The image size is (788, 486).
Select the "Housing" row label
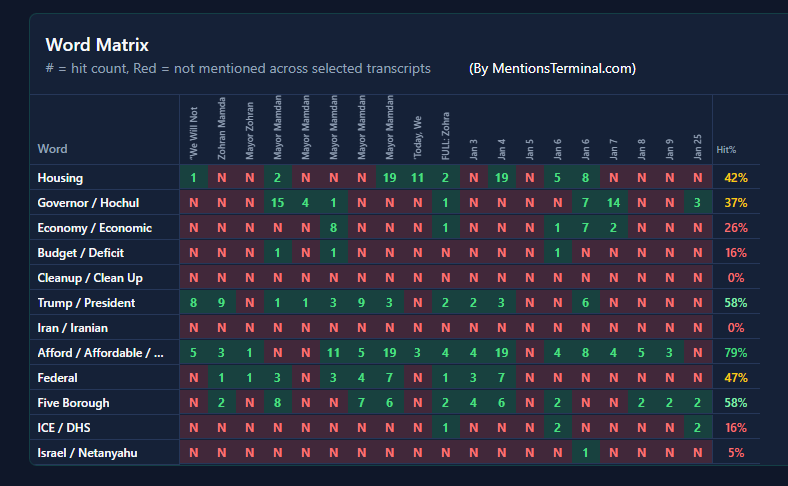tap(60, 178)
